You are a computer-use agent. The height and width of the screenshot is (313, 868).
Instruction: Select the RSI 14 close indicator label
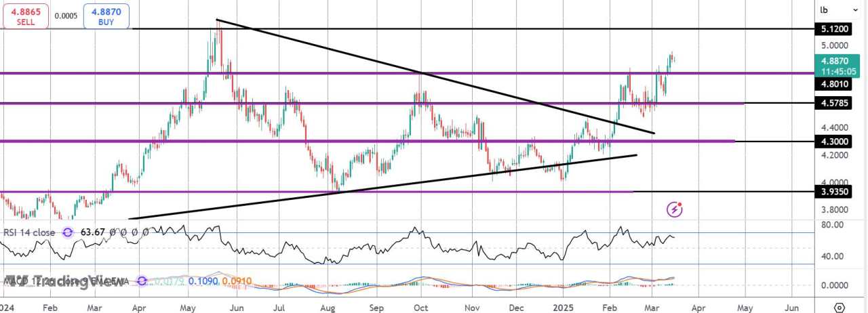pos(30,232)
